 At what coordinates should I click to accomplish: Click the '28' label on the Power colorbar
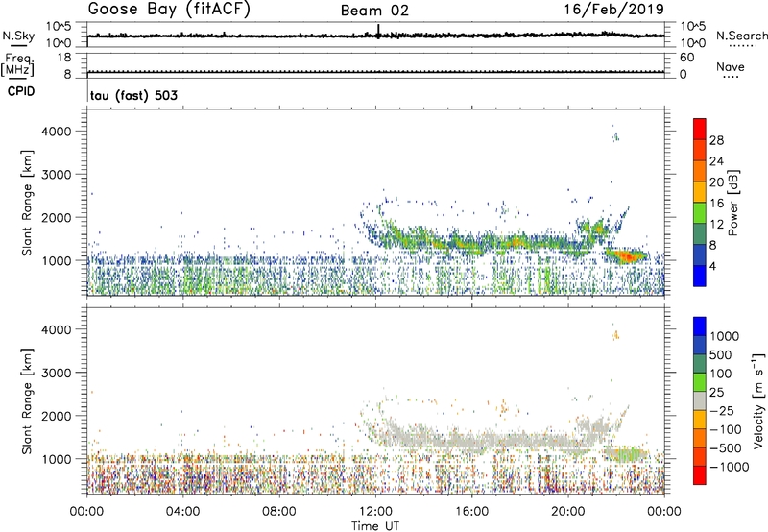[716, 140]
